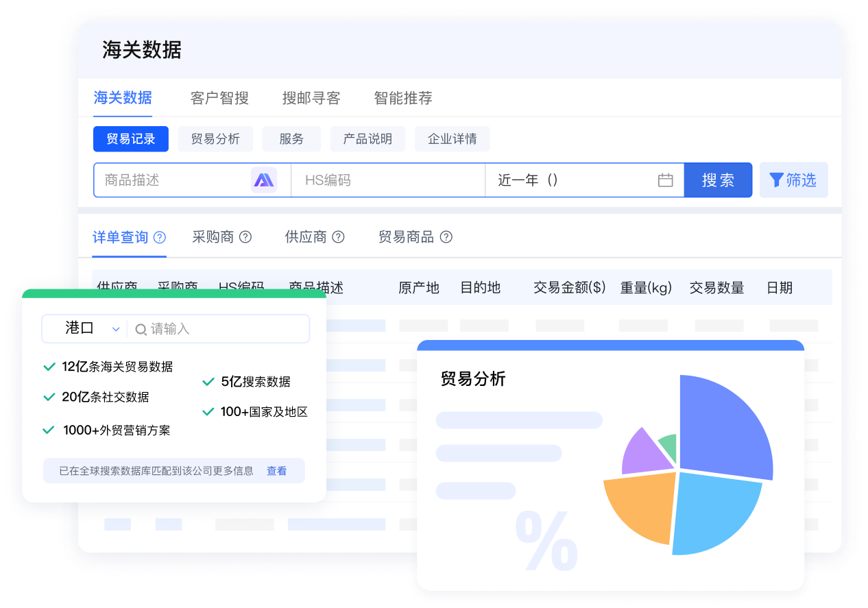Click the help icon beside 供应商
The image size is (868, 608).
pyautogui.click(x=338, y=237)
